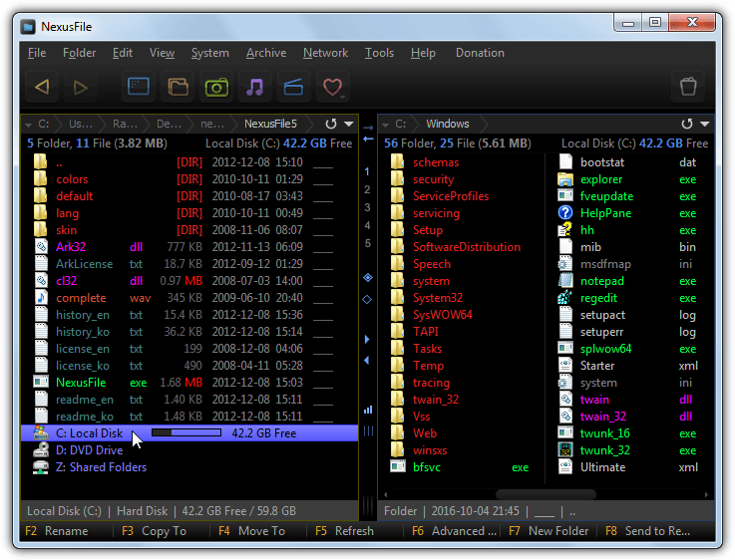Viewport: 735px width, 560px height.
Task: Click the F7 New Folder button
Action: (551, 531)
